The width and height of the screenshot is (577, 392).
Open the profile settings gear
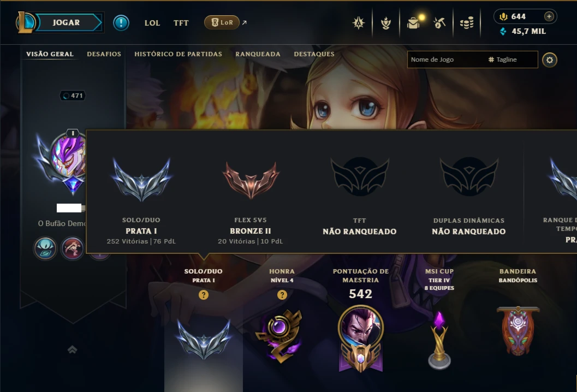[x=549, y=60]
